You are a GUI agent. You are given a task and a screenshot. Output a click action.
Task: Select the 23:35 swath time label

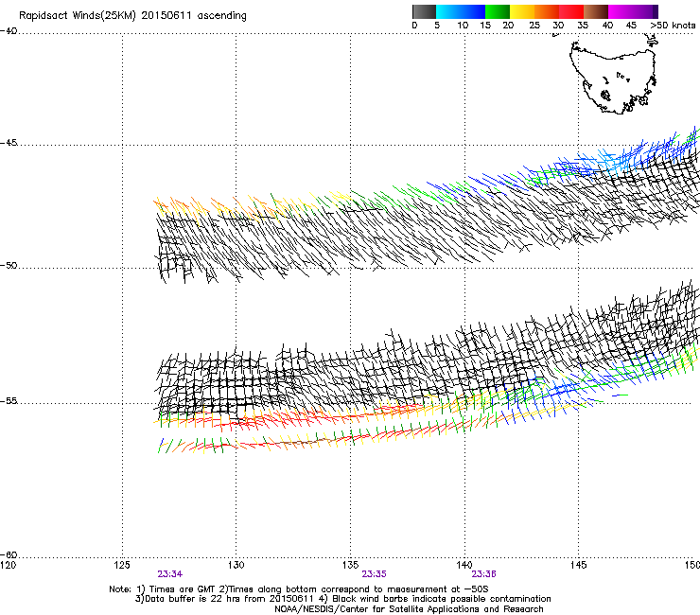click(374, 574)
